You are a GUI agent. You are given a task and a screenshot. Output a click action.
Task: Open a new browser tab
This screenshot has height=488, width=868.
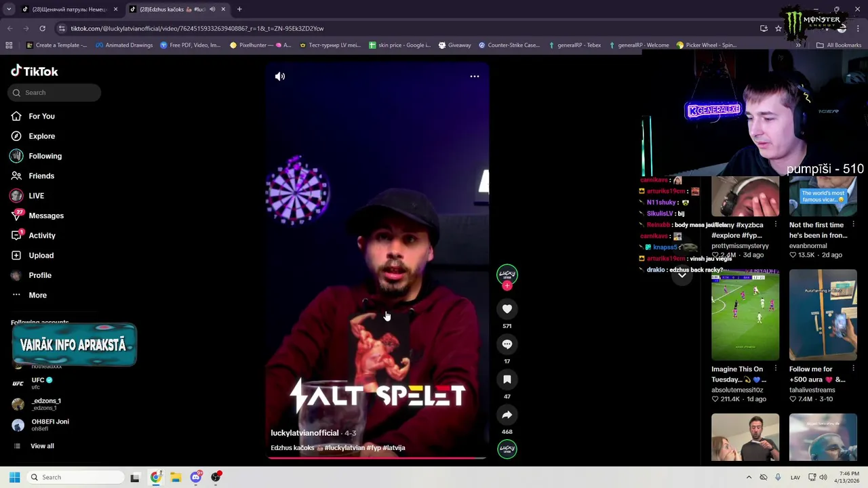point(239,9)
